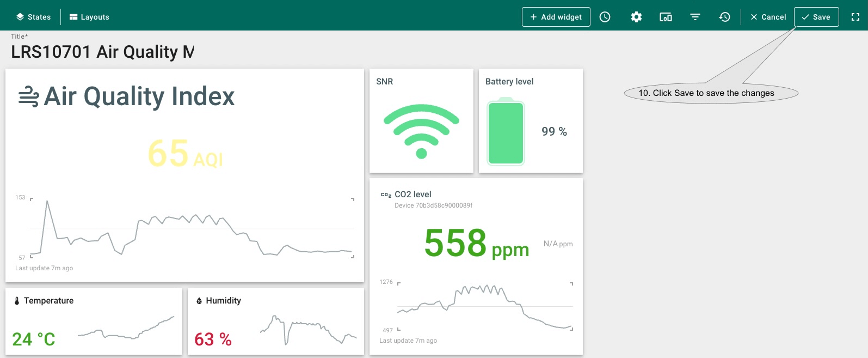Cancel dashboard editing

point(768,17)
